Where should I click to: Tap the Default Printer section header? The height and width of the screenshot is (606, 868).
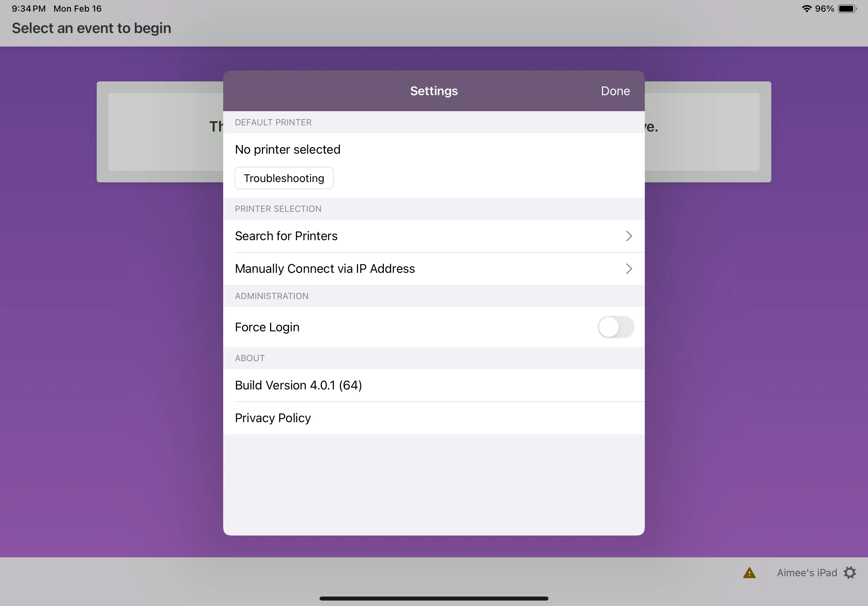point(273,122)
